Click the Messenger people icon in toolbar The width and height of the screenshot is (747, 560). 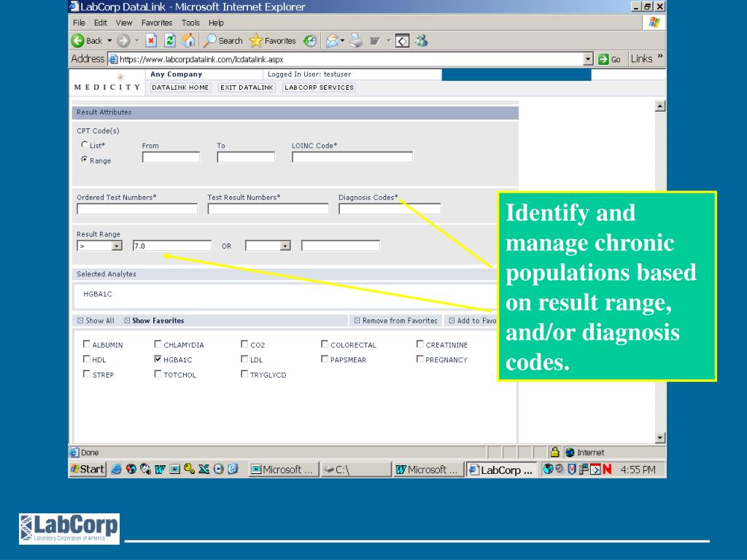[x=421, y=41]
